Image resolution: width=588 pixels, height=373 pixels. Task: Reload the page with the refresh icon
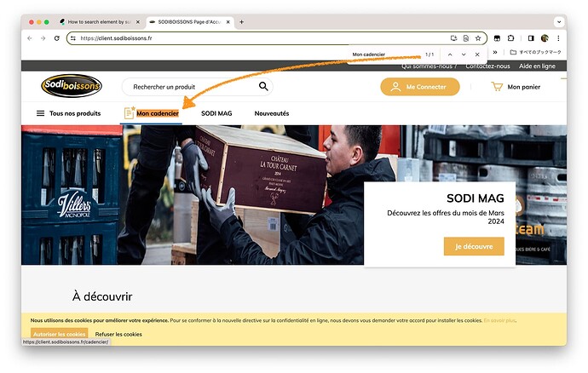(x=56, y=38)
